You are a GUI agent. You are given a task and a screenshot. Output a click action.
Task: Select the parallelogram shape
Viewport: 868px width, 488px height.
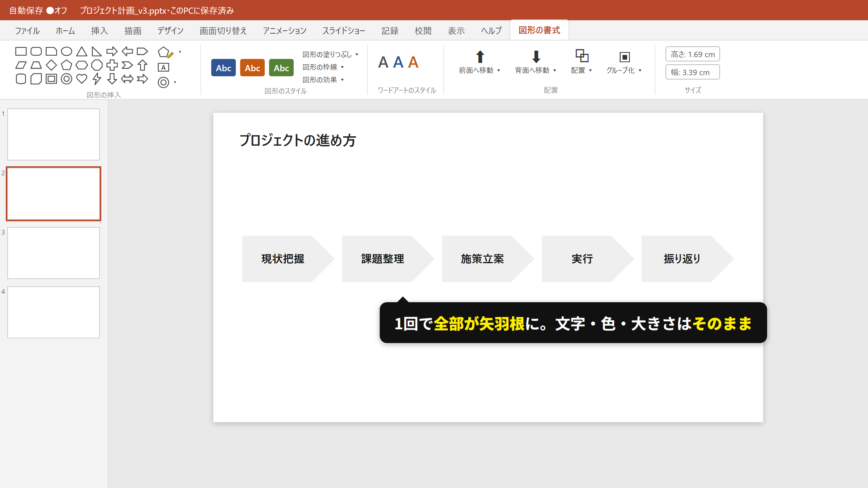21,65
